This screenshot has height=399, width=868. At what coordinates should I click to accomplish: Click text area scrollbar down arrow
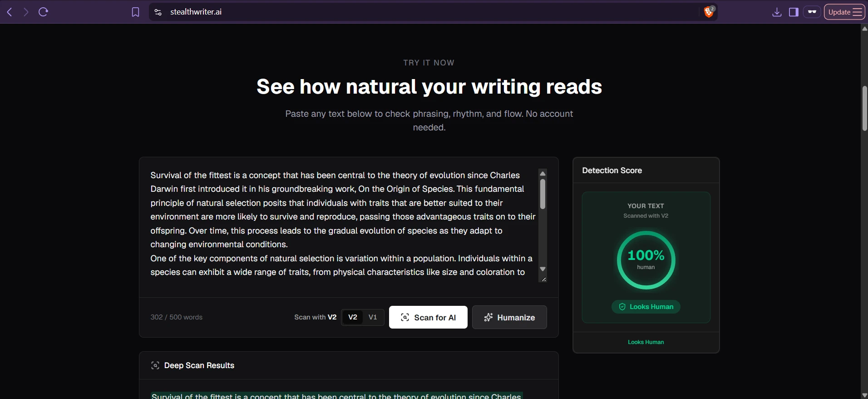pyautogui.click(x=542, y=269)
